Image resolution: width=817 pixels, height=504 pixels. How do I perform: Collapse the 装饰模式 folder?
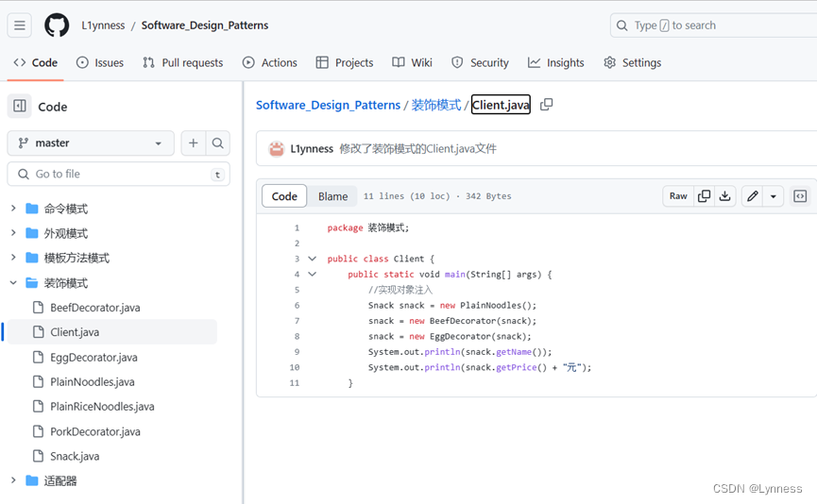13,283
